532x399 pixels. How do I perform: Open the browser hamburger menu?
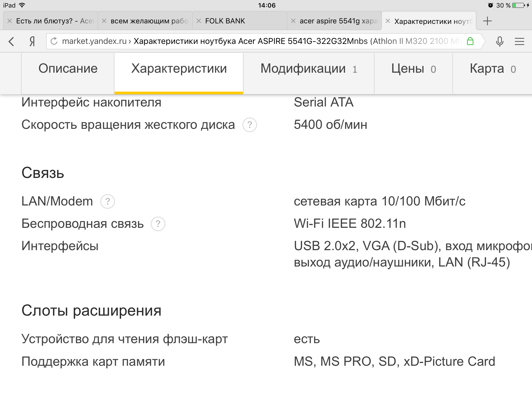[x=520, y=41]
